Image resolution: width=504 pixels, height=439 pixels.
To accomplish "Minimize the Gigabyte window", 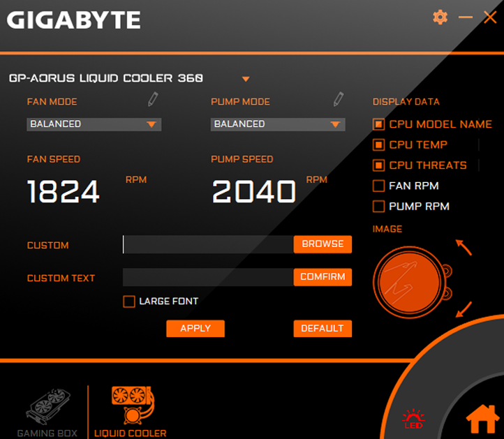I will click(465, 17).
